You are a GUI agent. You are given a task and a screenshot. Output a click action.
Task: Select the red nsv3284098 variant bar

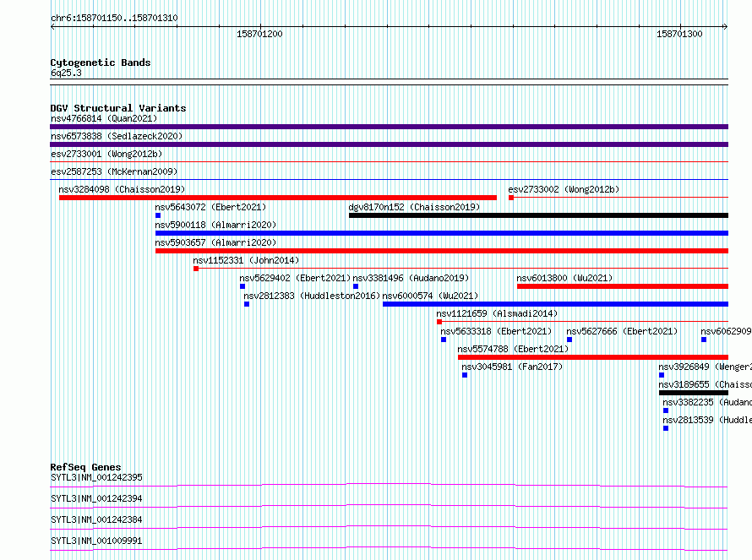pos(278,198)
